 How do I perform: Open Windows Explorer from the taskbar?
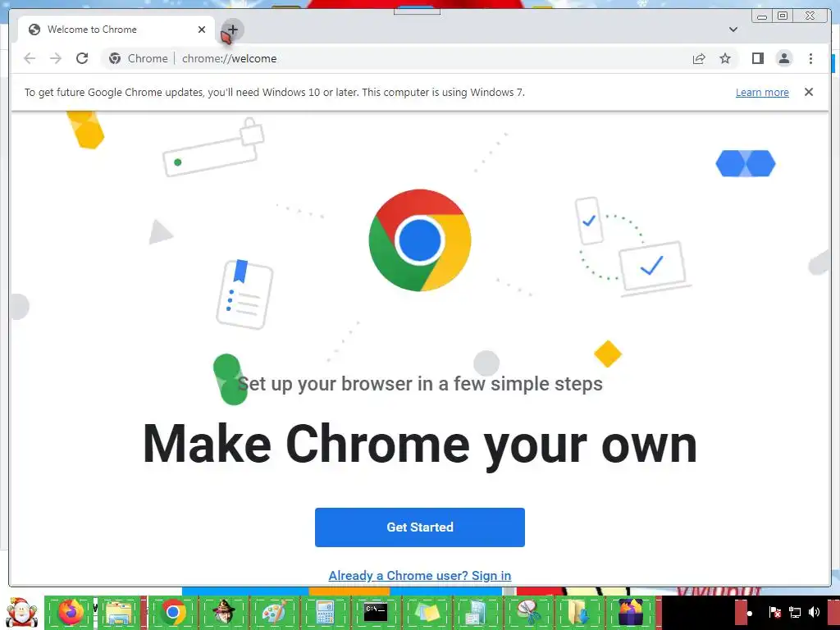coord(118,612)
